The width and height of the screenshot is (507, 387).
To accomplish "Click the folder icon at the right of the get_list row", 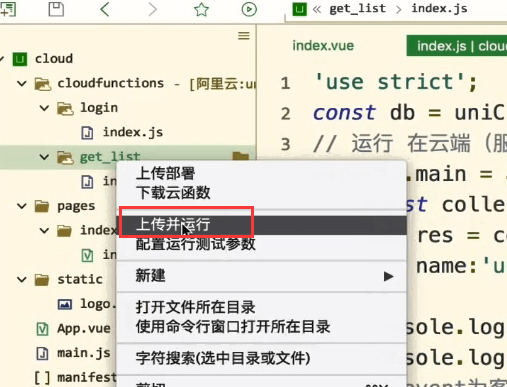I will click(241, 156).
